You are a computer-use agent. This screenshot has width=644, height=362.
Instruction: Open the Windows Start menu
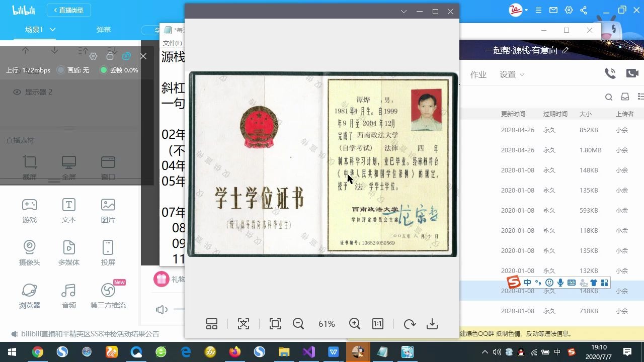[x=11, y=352]
